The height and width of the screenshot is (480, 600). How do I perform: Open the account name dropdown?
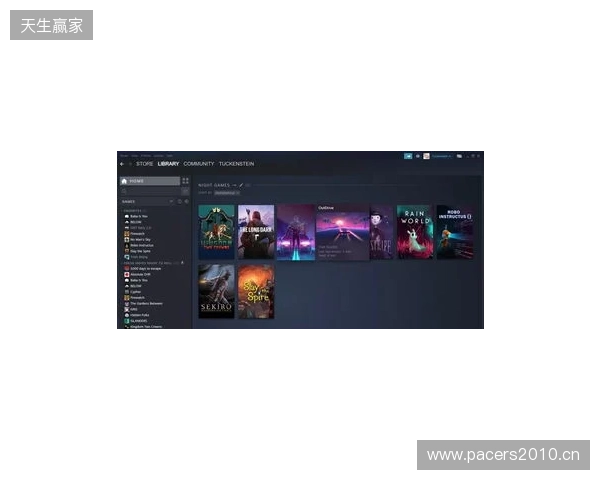tap(441, 156)
